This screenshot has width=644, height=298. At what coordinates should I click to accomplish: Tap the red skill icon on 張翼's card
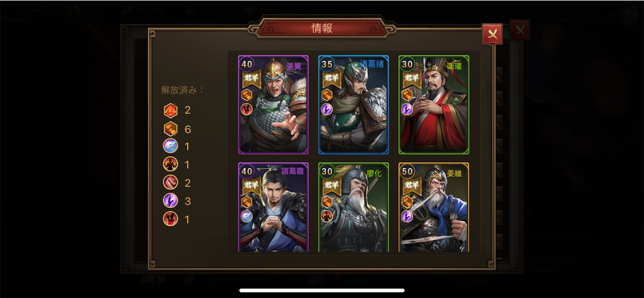point(247,109)
